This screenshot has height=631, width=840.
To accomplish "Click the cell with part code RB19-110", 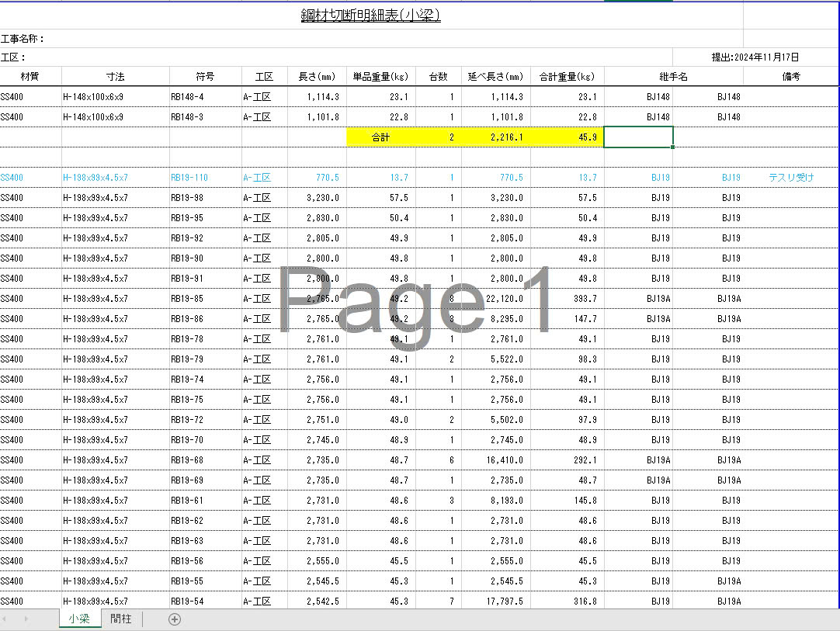I will pos(205,178).
